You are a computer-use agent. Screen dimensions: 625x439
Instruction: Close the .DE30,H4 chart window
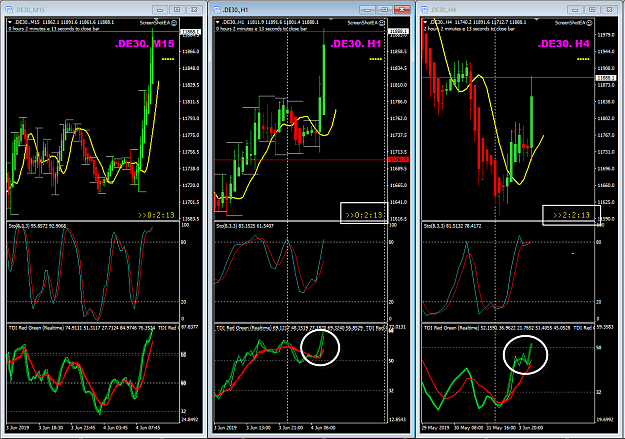tap(609, 10)
